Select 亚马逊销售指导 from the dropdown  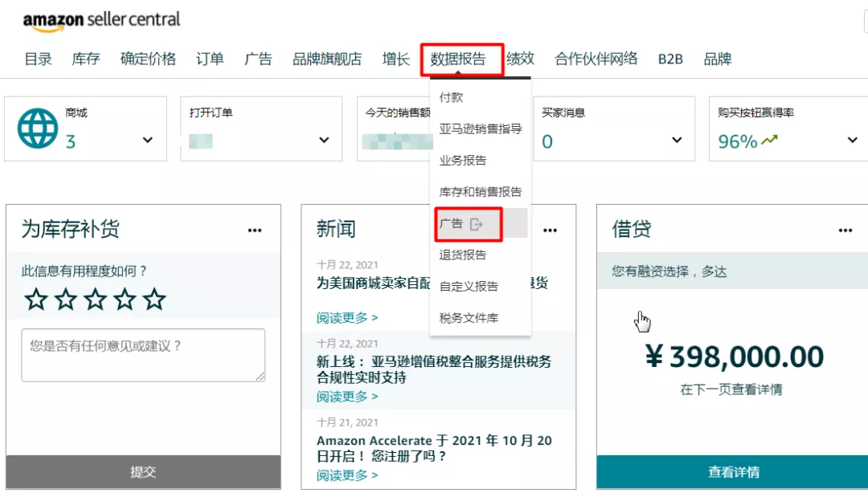click(479, 129)
